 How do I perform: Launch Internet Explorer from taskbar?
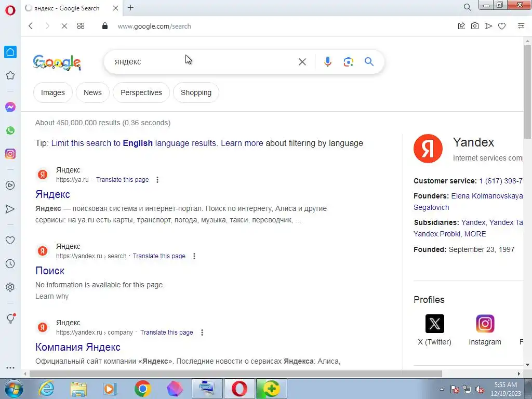click(46, 389)
